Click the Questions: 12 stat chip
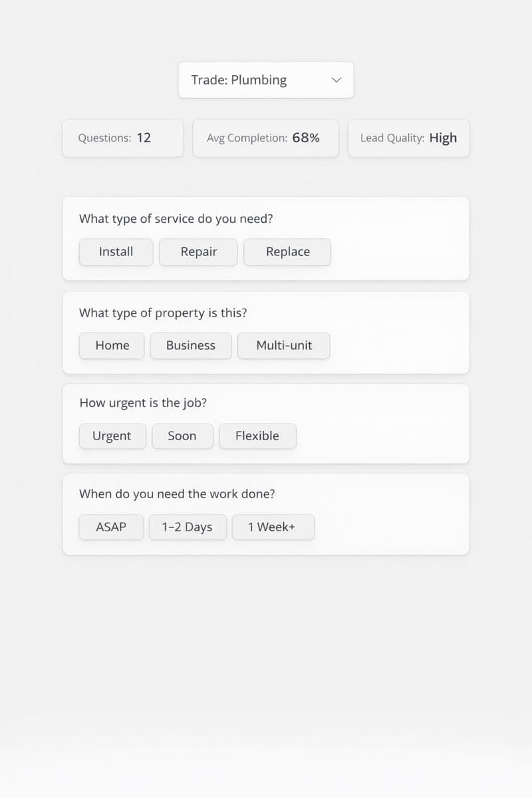Image resolution: width=532 pixels, height=798 pixels. [122, 138]
